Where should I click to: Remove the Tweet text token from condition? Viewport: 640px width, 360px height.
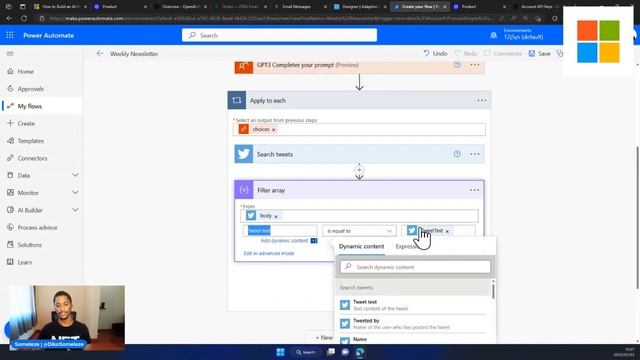click(x=447, y=231)
